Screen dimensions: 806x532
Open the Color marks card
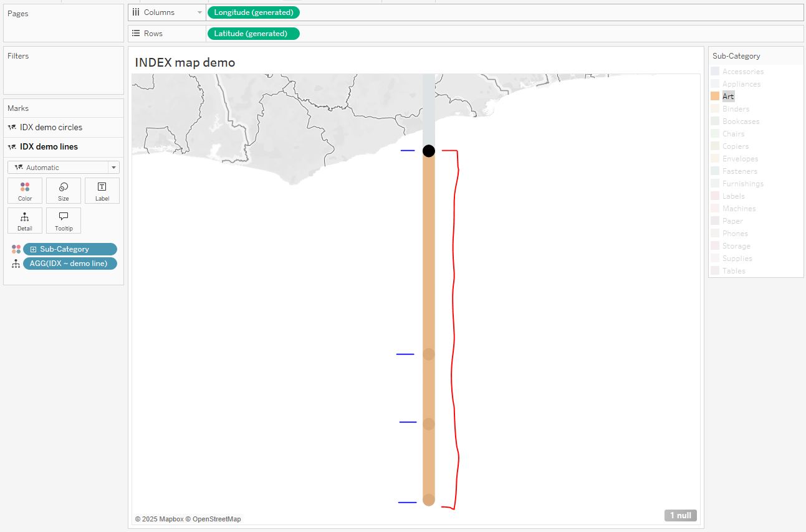coord(25,191)
